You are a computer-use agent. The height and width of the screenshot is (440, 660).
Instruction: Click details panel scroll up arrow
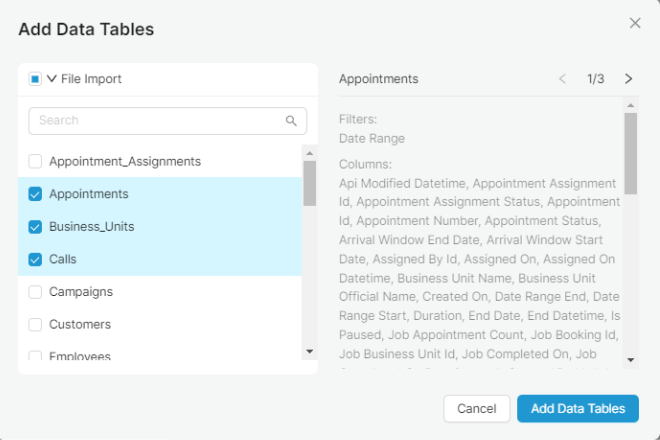pyautogui.click(x=631, y=105)
